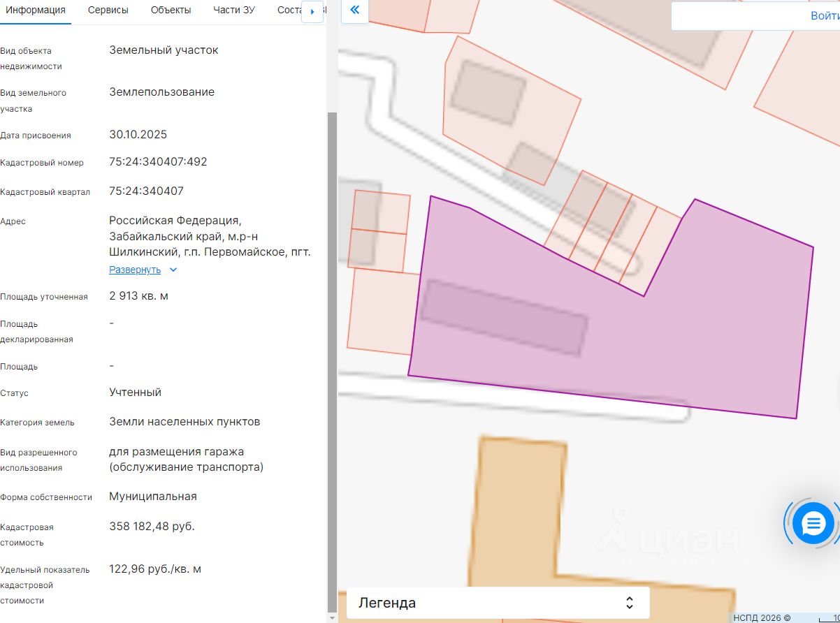The width and height of the screenshot is (840, 623).
Task: Click the Площадь уточненная label
Action: pos(44,297)
